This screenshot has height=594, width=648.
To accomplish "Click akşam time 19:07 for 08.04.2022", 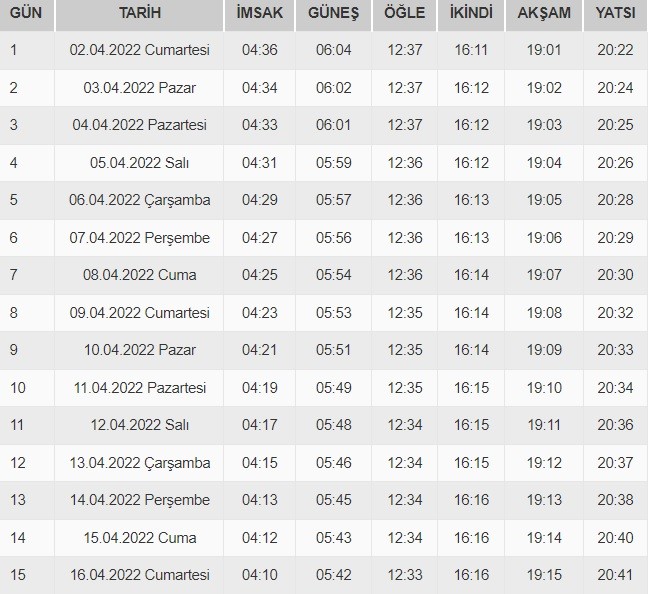I will pyautogui.click(x=546, y=275).
